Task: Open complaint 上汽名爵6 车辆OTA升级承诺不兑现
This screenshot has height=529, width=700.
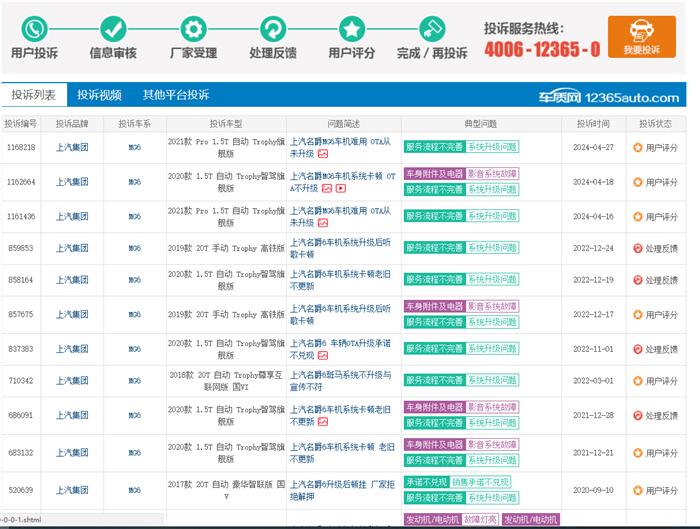Action: point(341,349)
